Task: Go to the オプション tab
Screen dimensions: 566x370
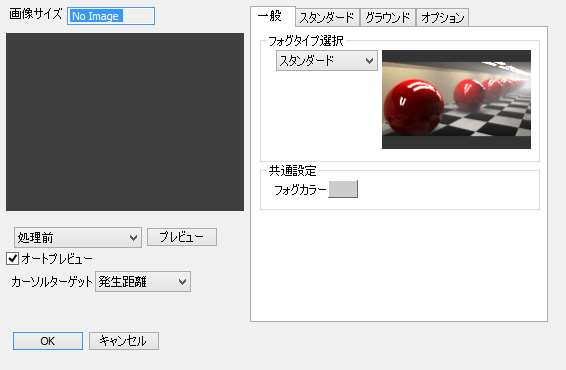Action: pyautogui.click(x=443, y=18)
